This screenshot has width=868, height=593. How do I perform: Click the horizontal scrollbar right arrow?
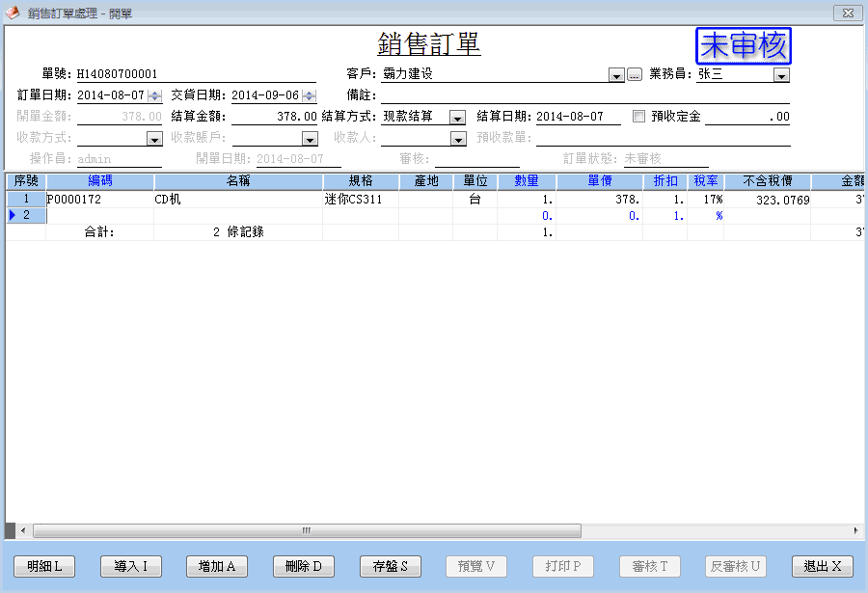(x=855, y=530)
